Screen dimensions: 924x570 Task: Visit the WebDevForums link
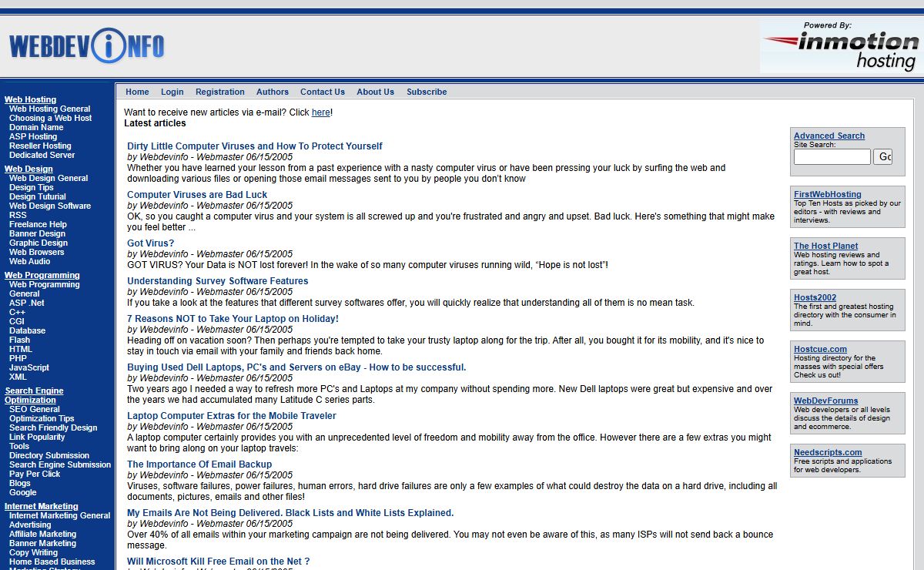(x=826, y=401)
